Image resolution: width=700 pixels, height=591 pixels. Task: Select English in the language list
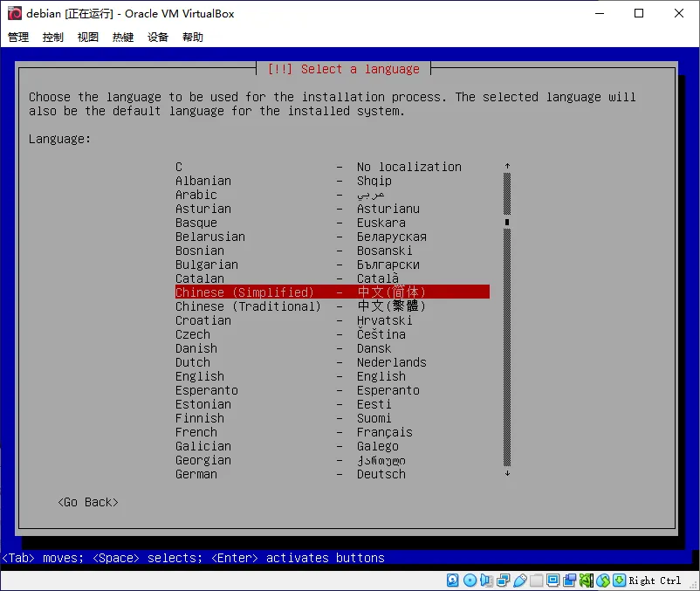coord(333,376)
